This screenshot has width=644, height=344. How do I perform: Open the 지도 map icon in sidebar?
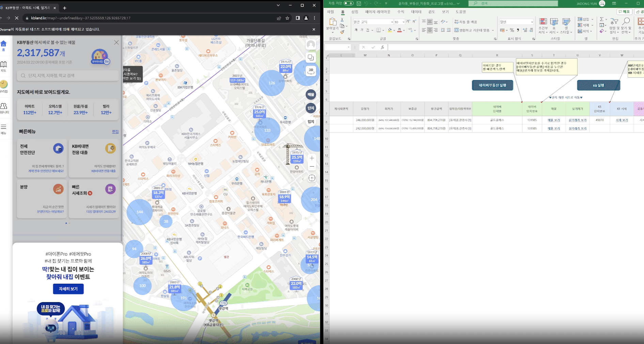(3, 66)
